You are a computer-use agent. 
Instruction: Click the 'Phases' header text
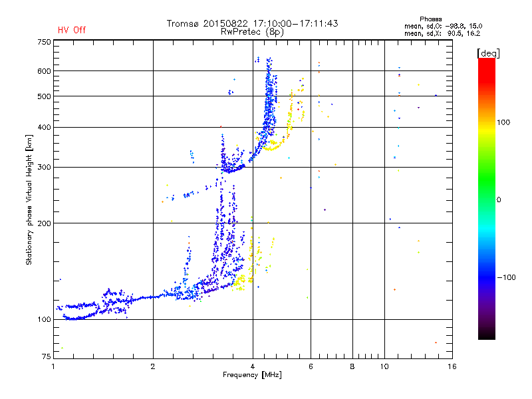(430, 19)
